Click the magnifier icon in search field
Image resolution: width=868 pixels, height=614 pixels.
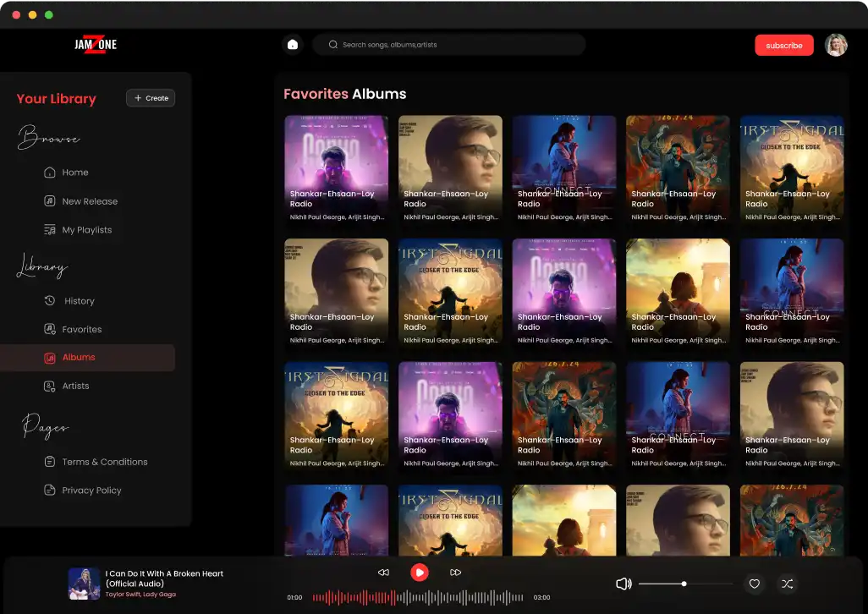pyautogui.click(x=332, y=45)
